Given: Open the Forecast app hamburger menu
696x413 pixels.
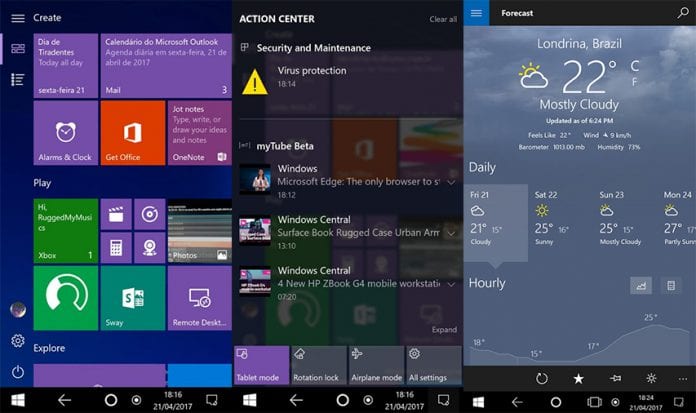Looking at the screenshot, I should 476,13.
